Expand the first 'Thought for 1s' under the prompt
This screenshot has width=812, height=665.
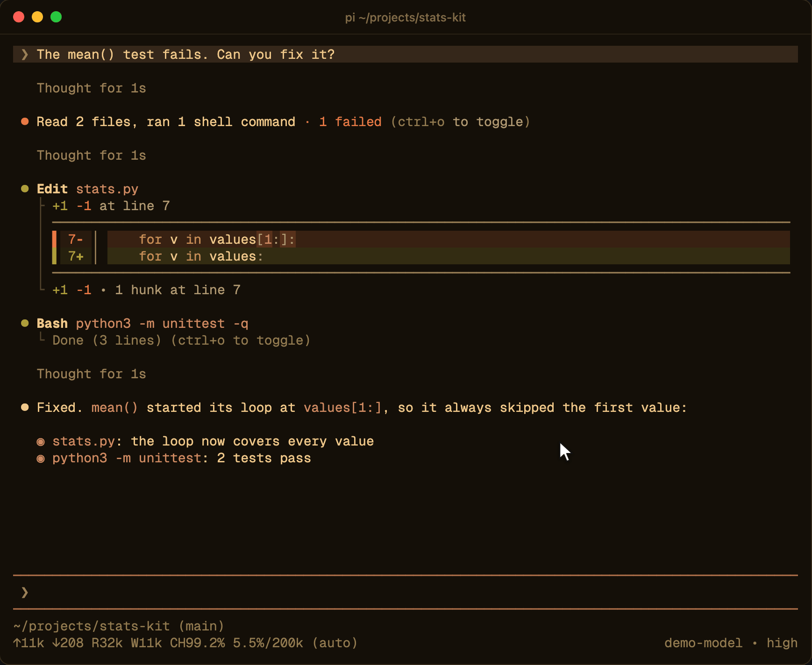coord(92,88)
